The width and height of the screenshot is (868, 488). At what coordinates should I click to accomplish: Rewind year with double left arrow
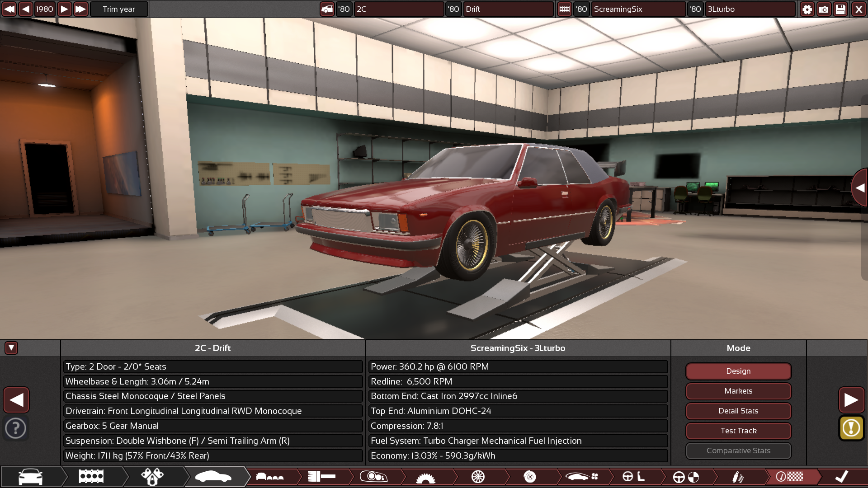[x=9, y=9]
